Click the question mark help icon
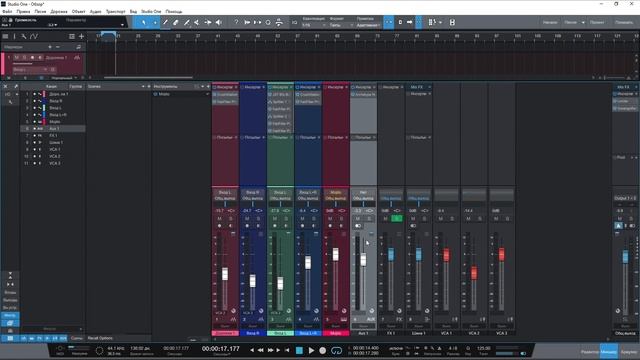640x360 pixels. tap(236, 22)
